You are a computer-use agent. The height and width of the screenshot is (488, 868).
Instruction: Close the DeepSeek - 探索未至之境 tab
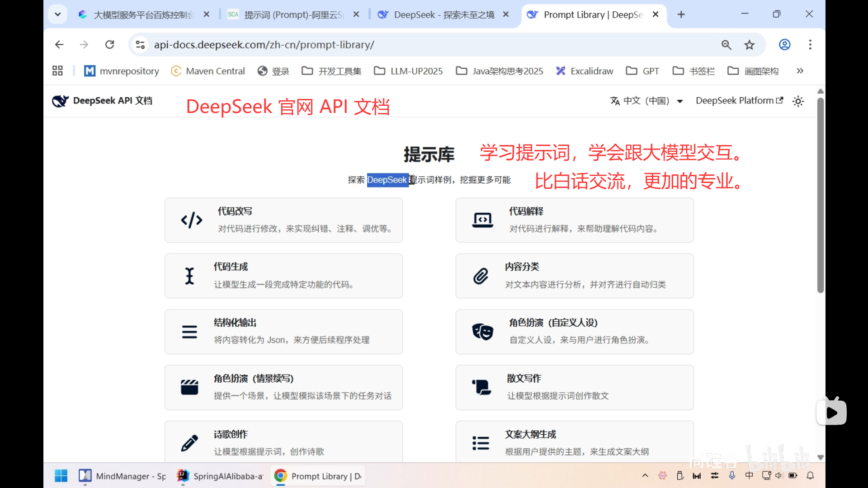coord(506,14)
